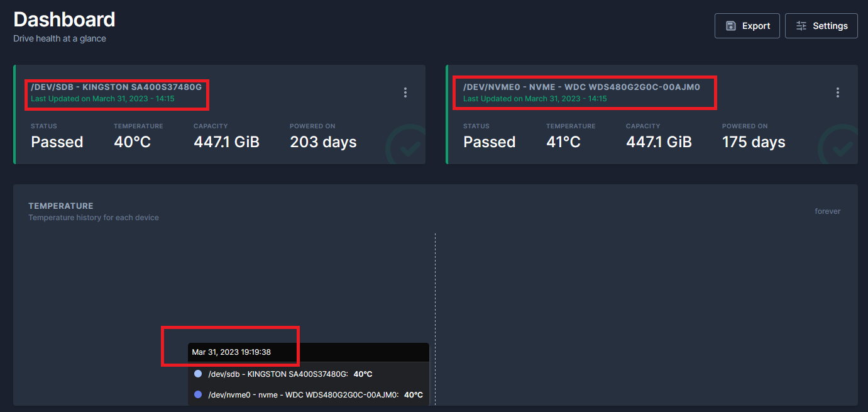The width and height of the screenshot is (868, 412).
Task: Click the '175 days' powered on value
Action: pos(754,142)
